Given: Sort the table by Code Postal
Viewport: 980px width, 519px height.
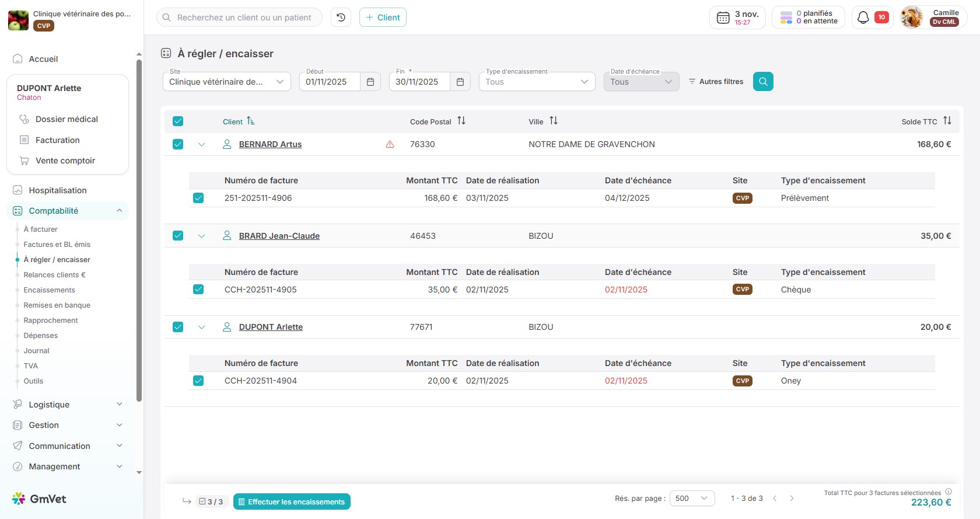Looking at the screenshot, I should pos(461,121).
